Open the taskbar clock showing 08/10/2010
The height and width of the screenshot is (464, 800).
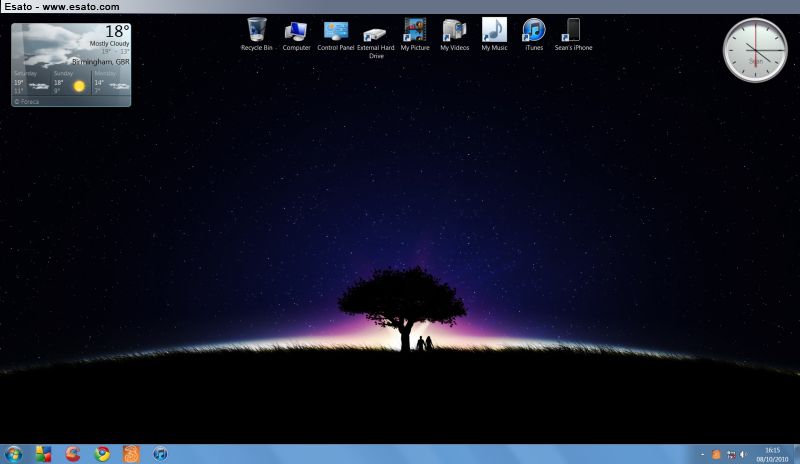tap(772, 454)
